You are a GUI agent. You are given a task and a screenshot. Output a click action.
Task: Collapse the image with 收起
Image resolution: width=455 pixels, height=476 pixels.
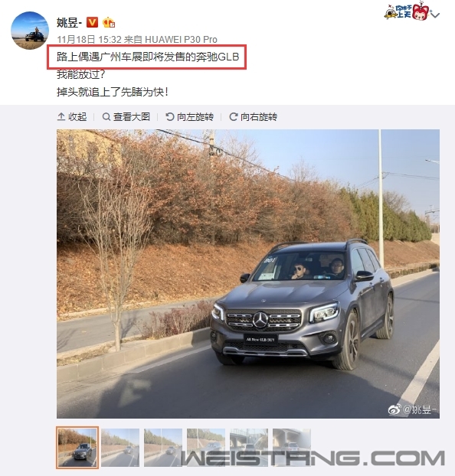tap(72, 117)
